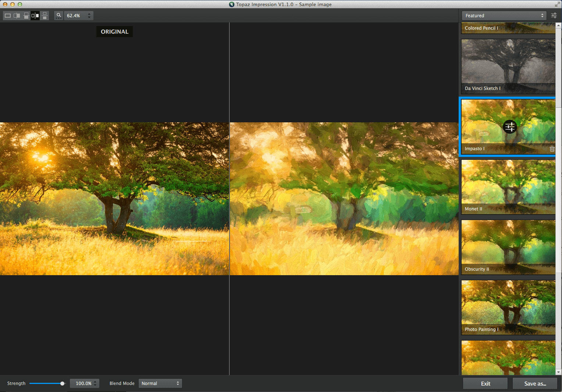562x392 pixels.
Task: Select the horizontal split overlay view
Action: [x=26, y=16]
